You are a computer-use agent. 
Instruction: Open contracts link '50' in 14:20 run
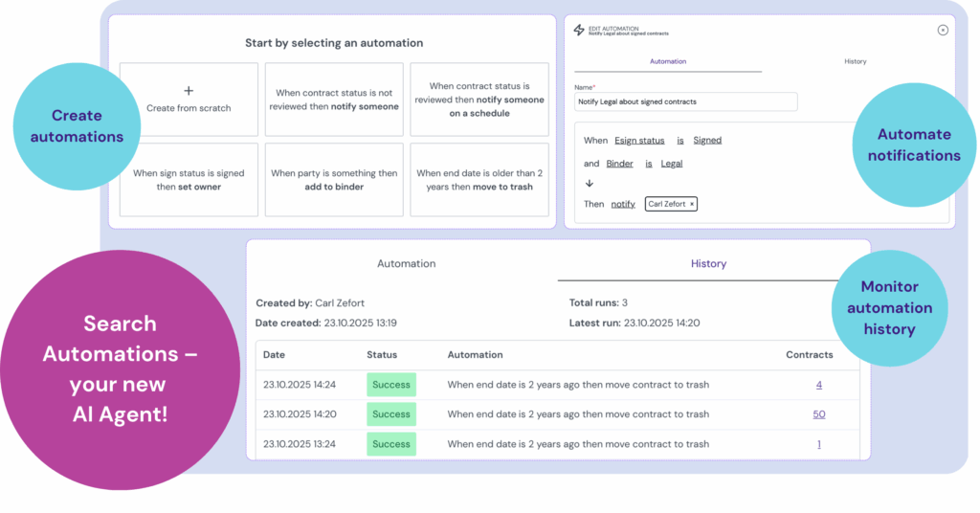coord(819,414)
